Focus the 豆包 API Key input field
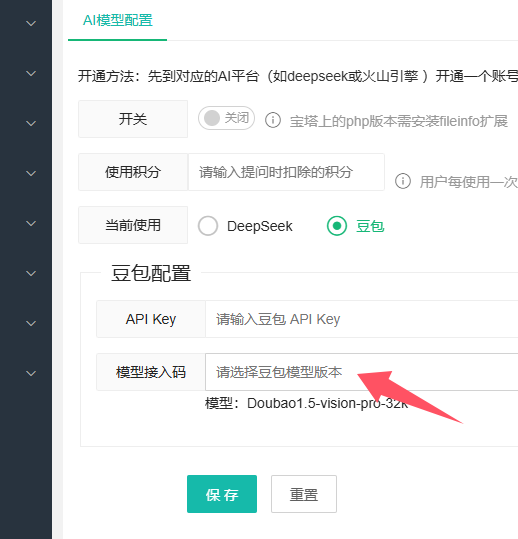The height and width of the screenshot is (539, 518). [362, 319]
